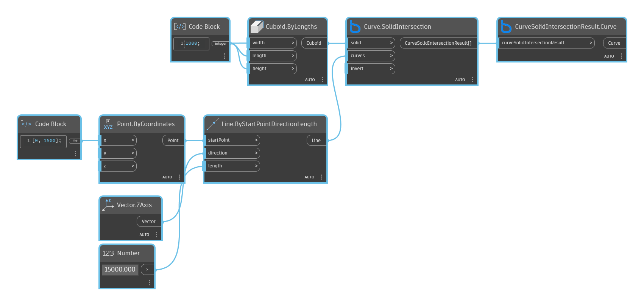Toggle AUTO lacing on Point.ByCoordinates

(x=167, y=177)
